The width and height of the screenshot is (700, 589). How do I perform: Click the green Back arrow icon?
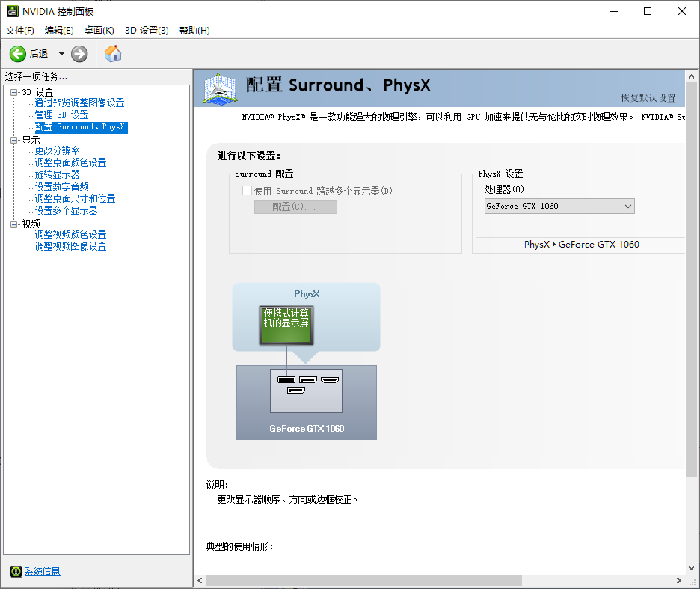coord(18,54)
